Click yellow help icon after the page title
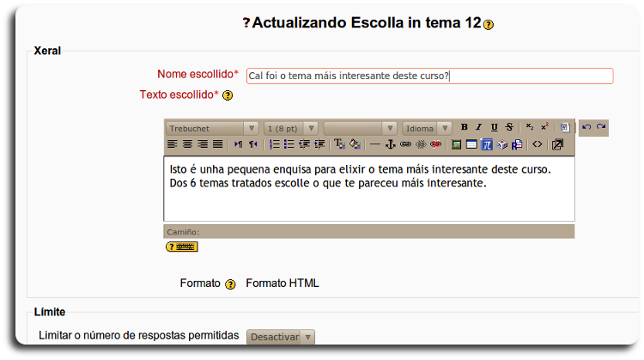The width and height of the screenshot is (644, 360). click(x=489, y=25)
